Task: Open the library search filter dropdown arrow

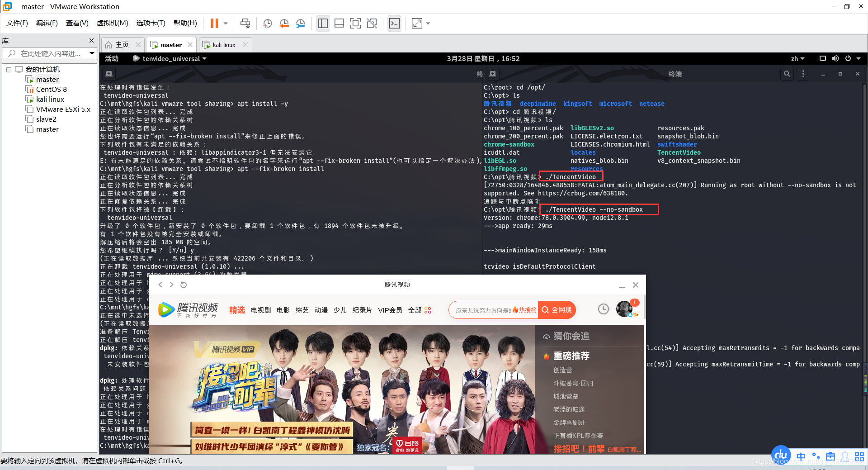Action: pyautogui.click(x=92, y=53)
